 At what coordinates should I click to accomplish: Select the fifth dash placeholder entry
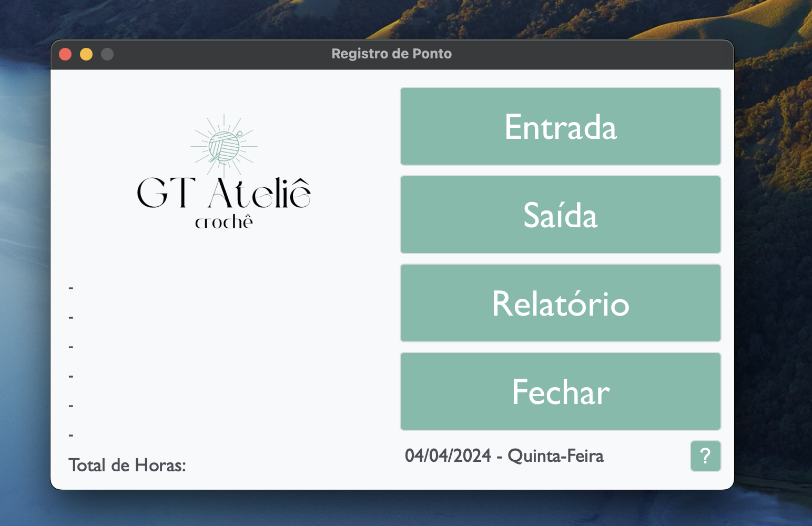click(70, 405)
